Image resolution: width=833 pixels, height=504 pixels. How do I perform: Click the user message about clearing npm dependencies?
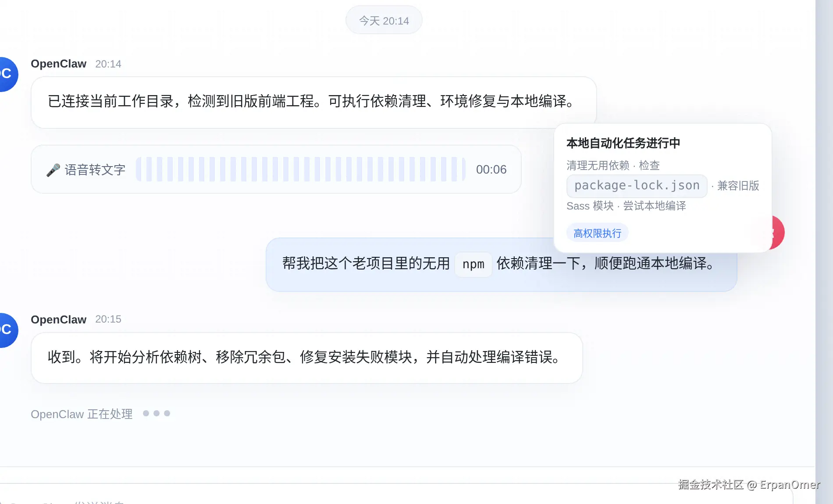click(x=501, y=264)
